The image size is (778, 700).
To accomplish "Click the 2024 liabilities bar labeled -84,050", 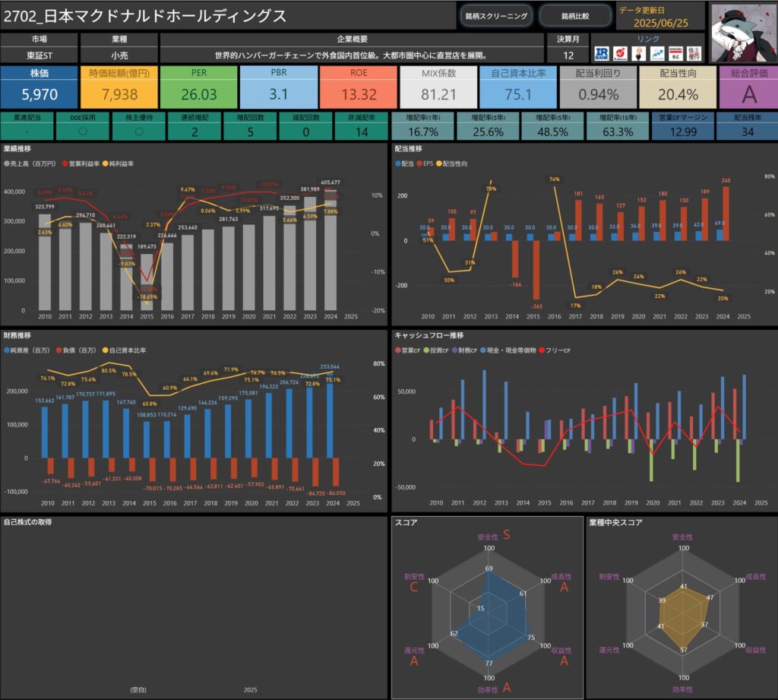I will pyautogui.click(x=336, y=472).
